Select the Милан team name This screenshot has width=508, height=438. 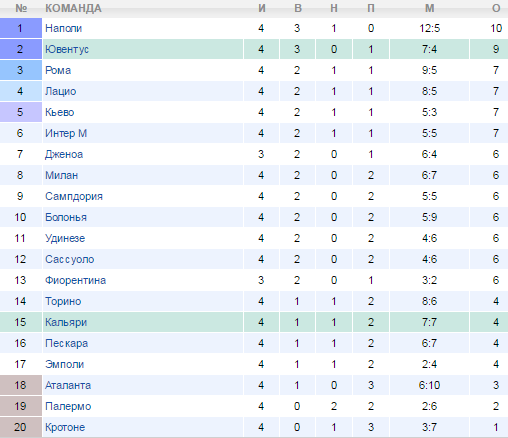[x=61, y=175]
